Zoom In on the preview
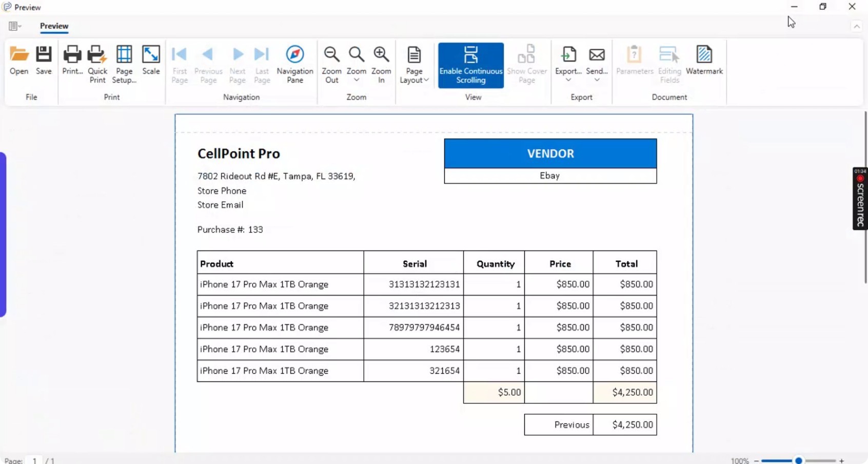Viewport: 868px width, 464px height. point(381,65)
